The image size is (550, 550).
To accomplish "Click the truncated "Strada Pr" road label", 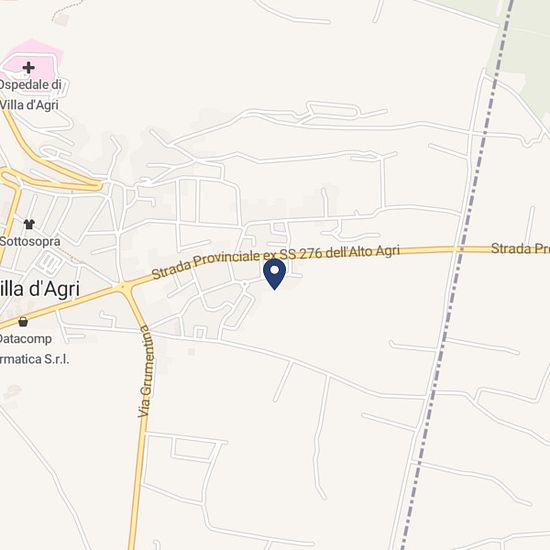I will click(520, 249).
